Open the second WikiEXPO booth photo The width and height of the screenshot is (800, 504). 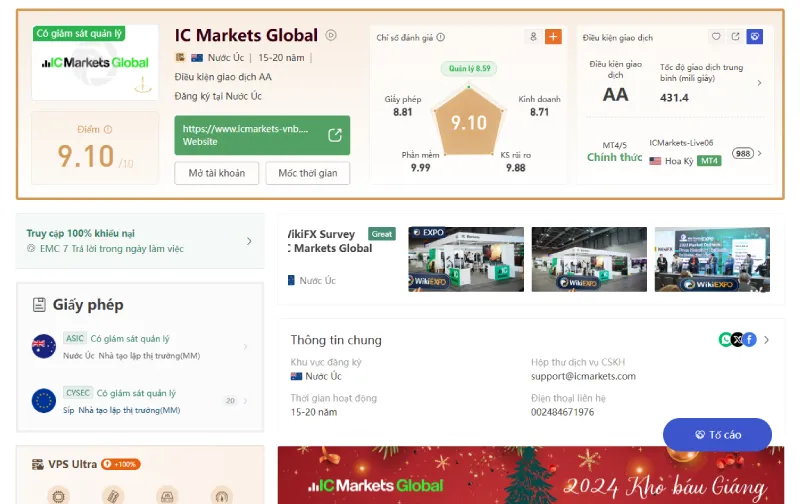coord(589,259)
